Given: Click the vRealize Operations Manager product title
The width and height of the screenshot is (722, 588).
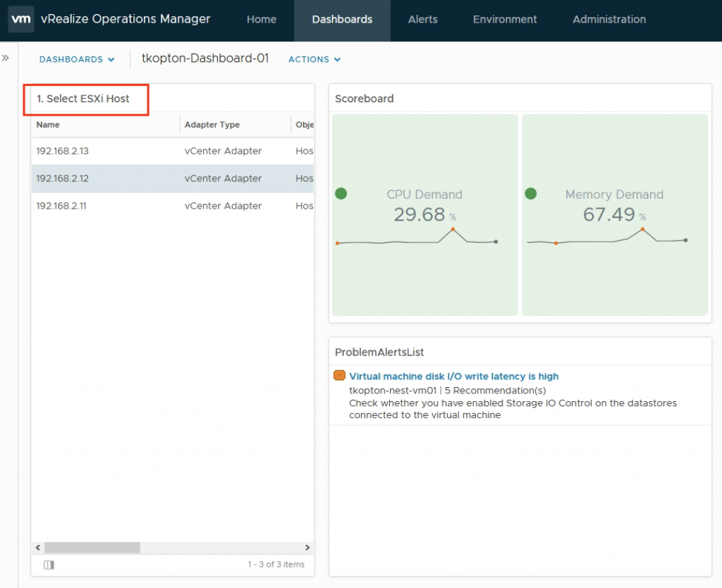Looking at the screenshot, I should tap(126, 19).
